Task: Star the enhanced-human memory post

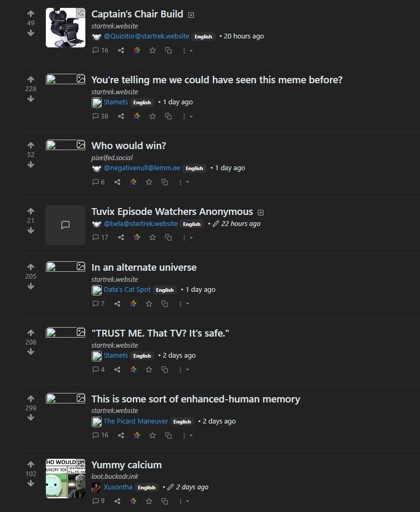Action: [x=152, y=435]
